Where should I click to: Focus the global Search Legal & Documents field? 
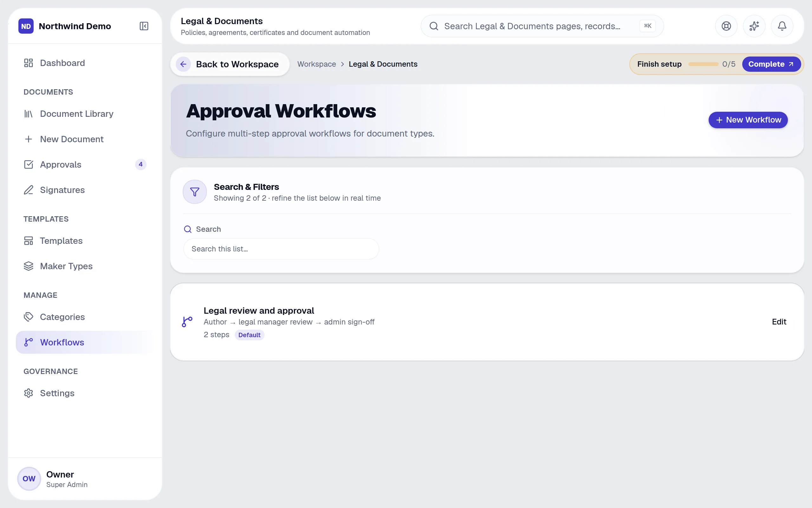pyautogui.click(x=542, y=26)
